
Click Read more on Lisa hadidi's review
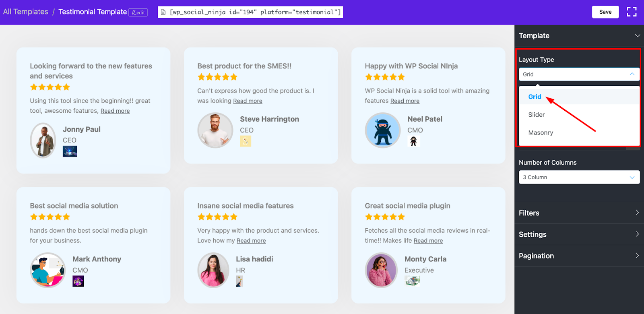pos(251,241)
